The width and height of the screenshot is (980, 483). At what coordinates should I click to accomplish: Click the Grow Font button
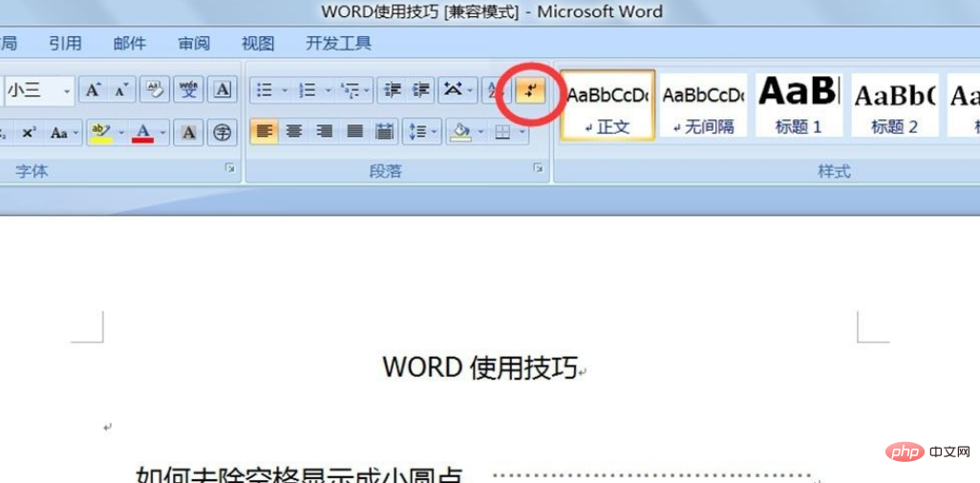(x=93, y=91)
